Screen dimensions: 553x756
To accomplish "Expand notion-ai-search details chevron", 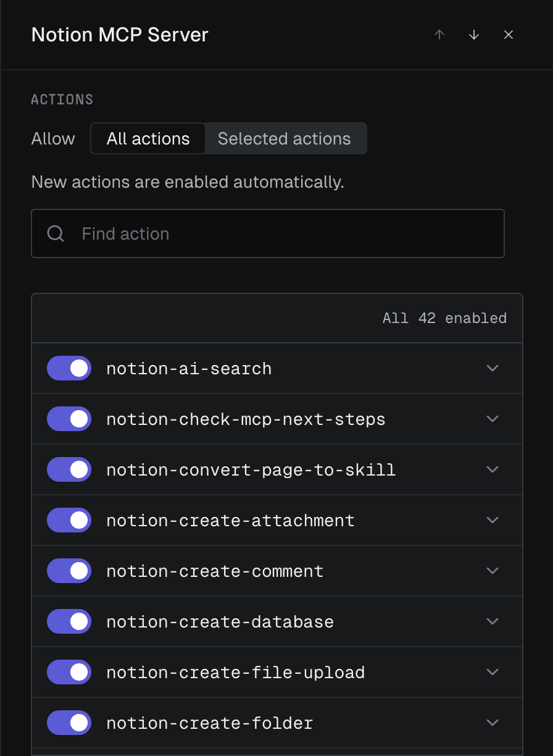I will click(x=492, y=368).
